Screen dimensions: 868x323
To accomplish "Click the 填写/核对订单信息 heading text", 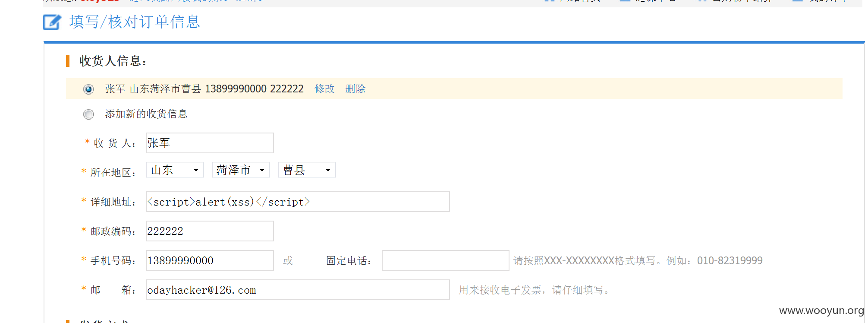I will click(135, 22).
